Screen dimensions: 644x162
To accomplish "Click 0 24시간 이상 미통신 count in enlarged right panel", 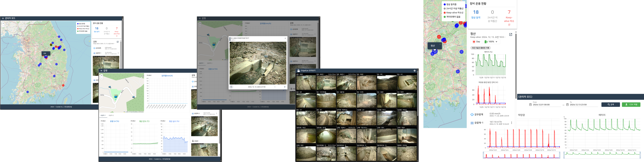I will 492,16.
